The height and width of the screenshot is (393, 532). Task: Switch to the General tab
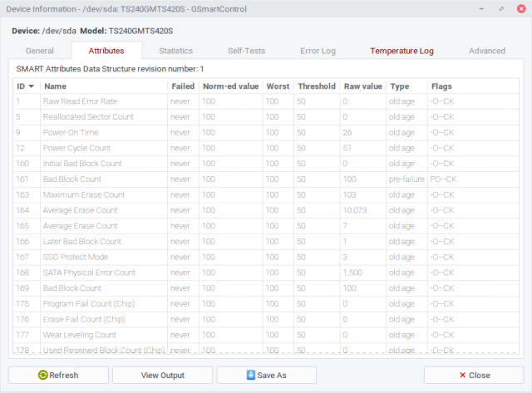[40, 51]
